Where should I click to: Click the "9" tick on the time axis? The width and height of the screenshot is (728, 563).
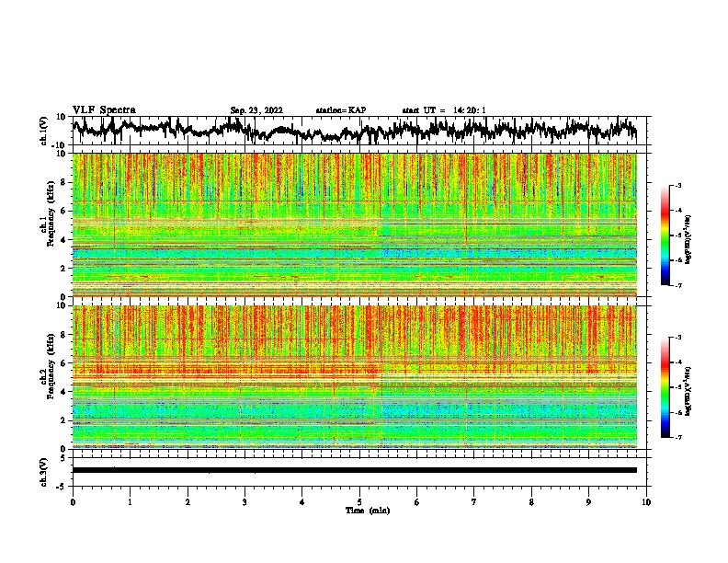588,502
